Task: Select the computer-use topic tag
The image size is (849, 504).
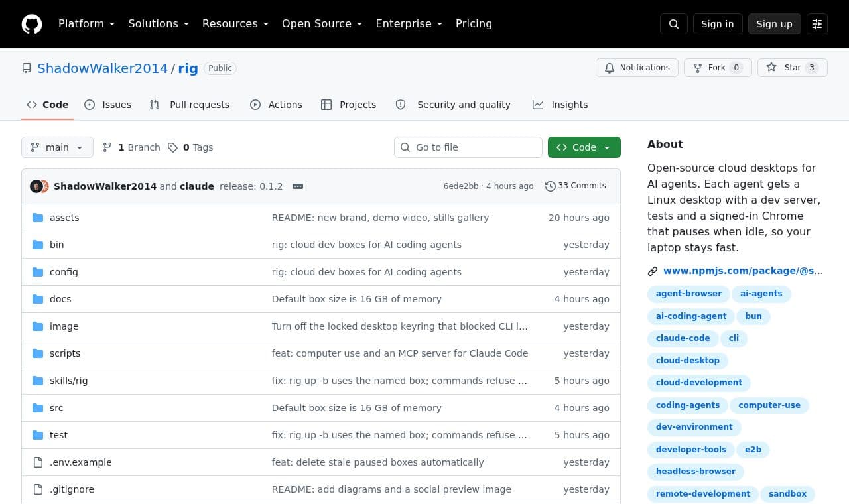Action: (x=769, y=405)
